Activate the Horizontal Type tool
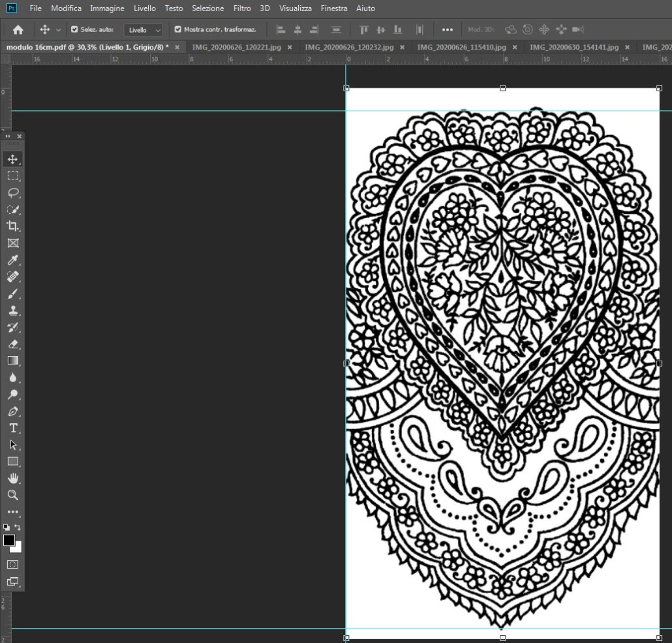 [x=12, y=428]
